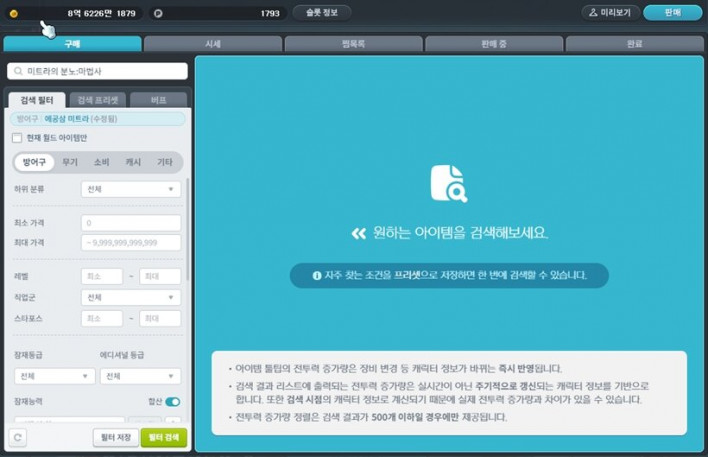Switch to the 완료 tab

634,44
